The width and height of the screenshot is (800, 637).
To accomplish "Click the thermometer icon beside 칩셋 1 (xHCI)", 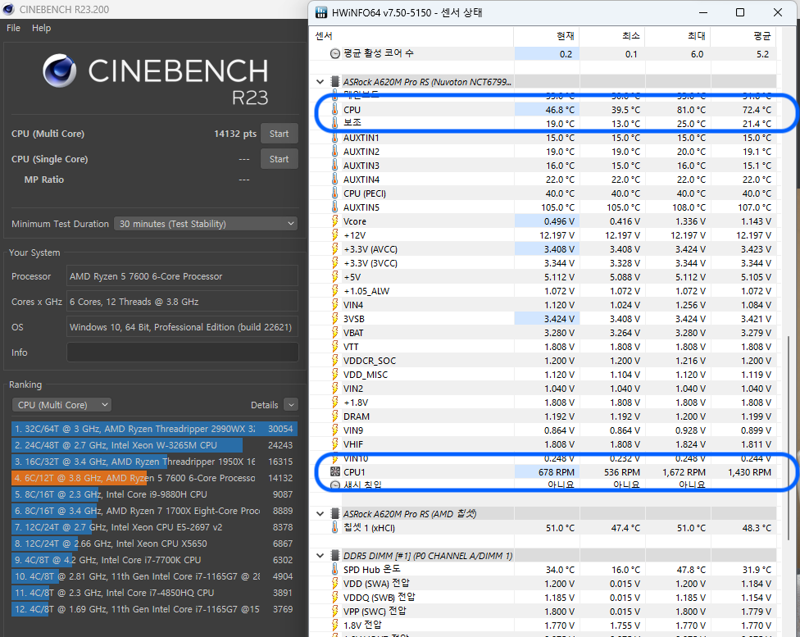I will tap(335, 528).
